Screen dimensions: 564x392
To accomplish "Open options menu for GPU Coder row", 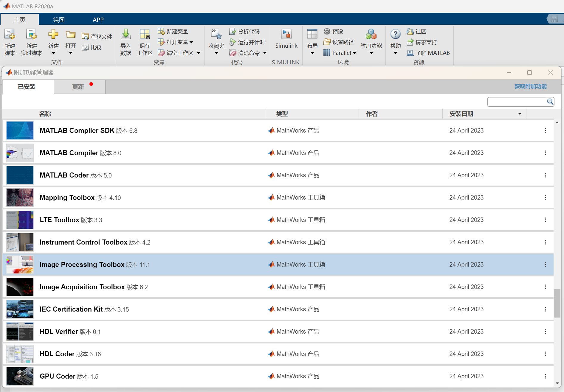I will click(x=546, y=376).
